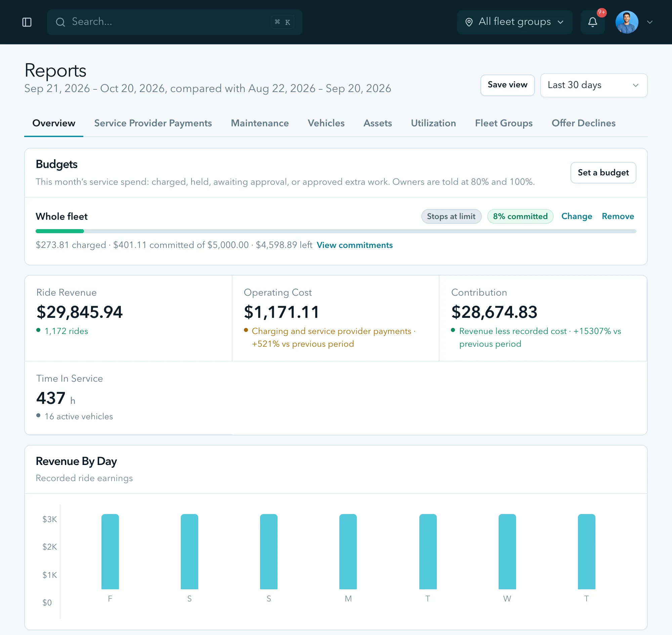
Task: Click the 9+ notification badge
Action: 601,12
